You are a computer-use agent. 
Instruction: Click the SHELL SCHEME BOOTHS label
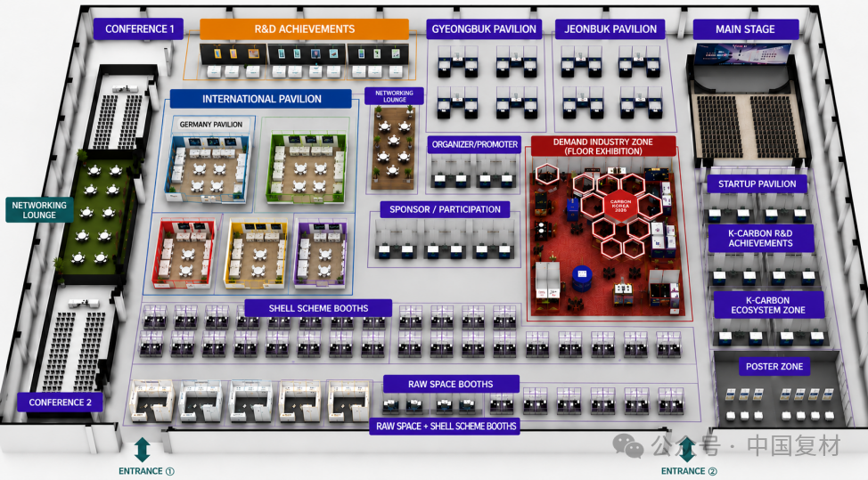(318, 308)
